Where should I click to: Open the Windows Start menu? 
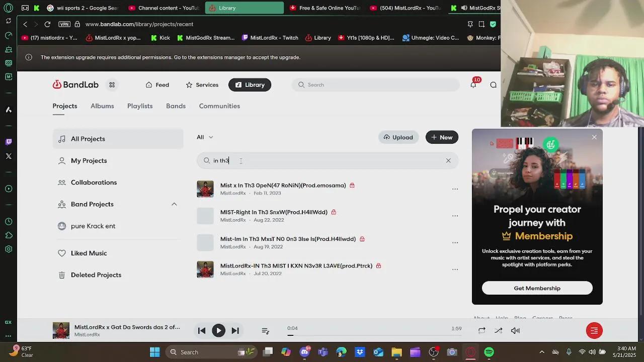pos(154,352)
